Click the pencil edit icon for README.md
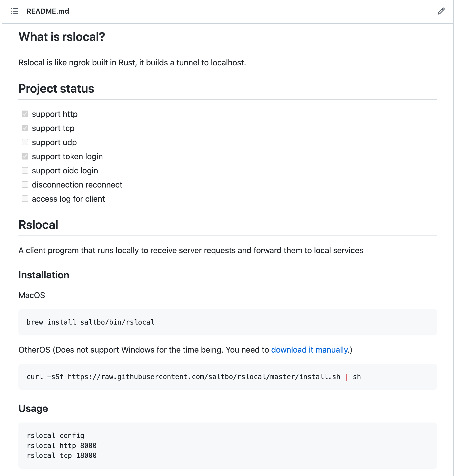 [x=441, y=11]
